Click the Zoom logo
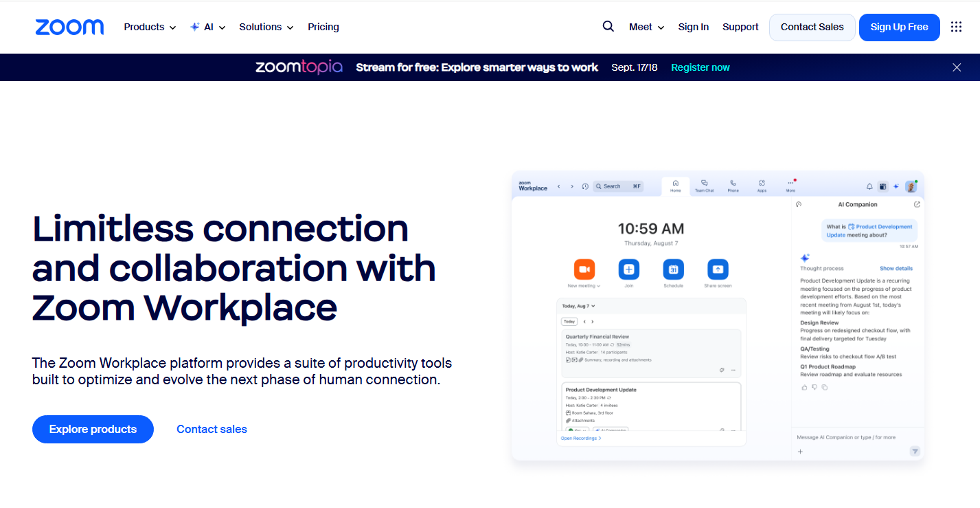Screen dimensions: 980x508 (x=69, y=27)
